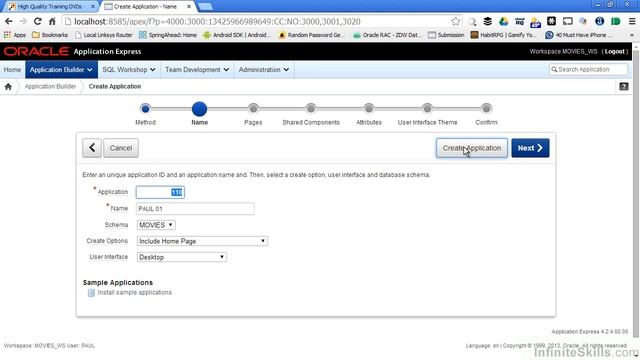Image resolution: width=640 pixels, height=360 pixels.
Task: Click the Oracle Application Express logo
Action: pyautogui.click(x=72, y=51)
